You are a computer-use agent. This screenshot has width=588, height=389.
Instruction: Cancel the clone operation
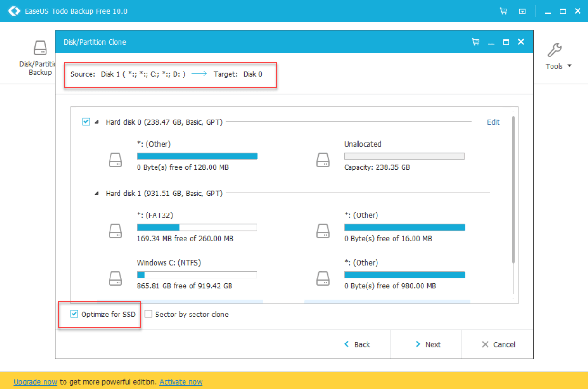click(x=498, y=344)
